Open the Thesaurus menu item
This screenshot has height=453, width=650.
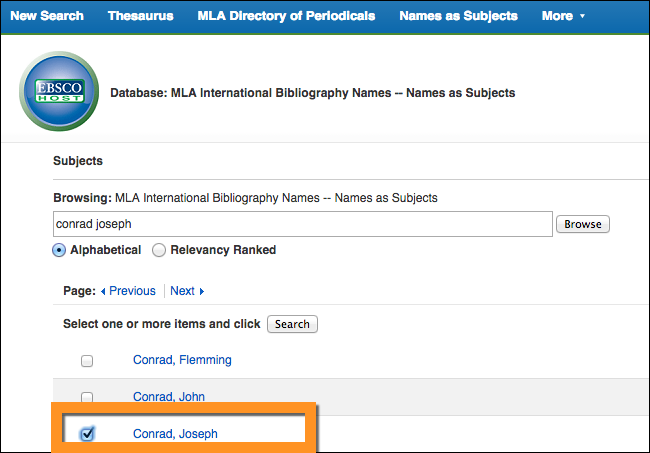pyautogui.click(x=141, y=16)
